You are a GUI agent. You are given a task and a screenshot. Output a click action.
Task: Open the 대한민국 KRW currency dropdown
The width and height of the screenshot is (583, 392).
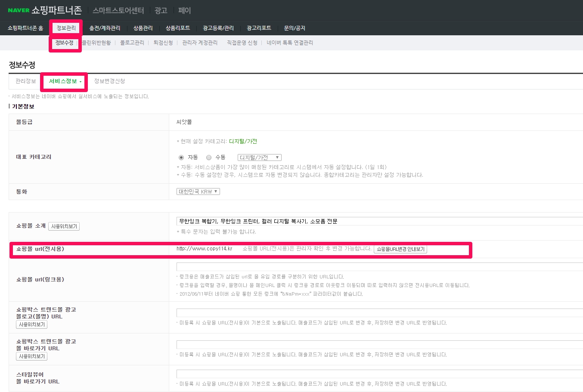tap(198, 191)
